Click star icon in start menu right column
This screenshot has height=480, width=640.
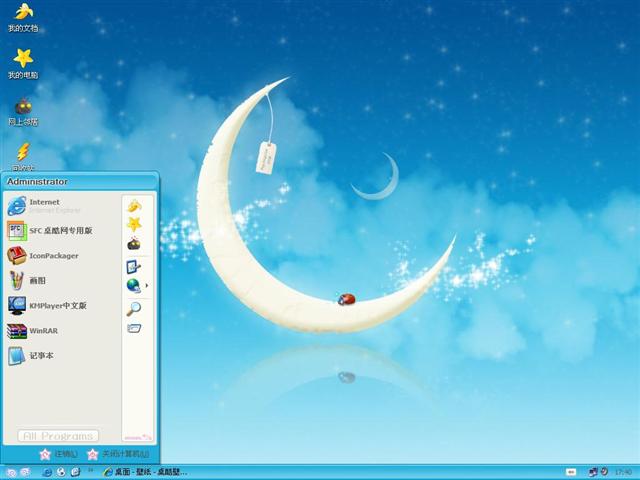tap(134, 224)
